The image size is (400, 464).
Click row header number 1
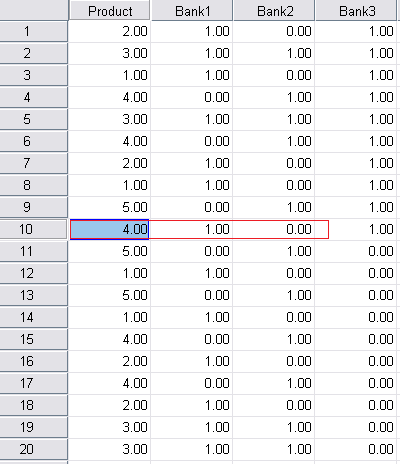[x=33, y=31]
